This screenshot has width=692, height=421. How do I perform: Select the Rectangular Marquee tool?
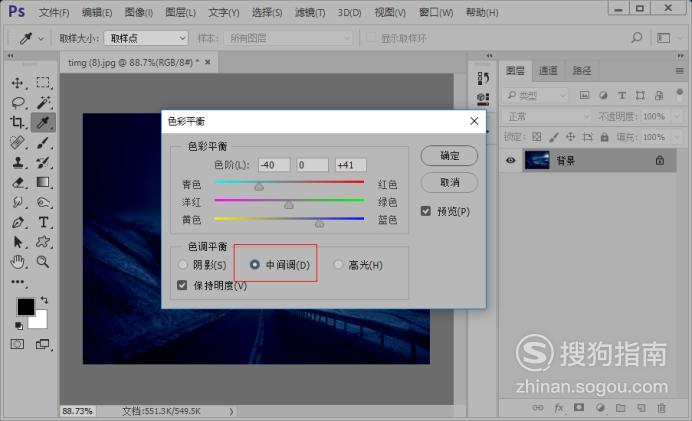point(43,83)
